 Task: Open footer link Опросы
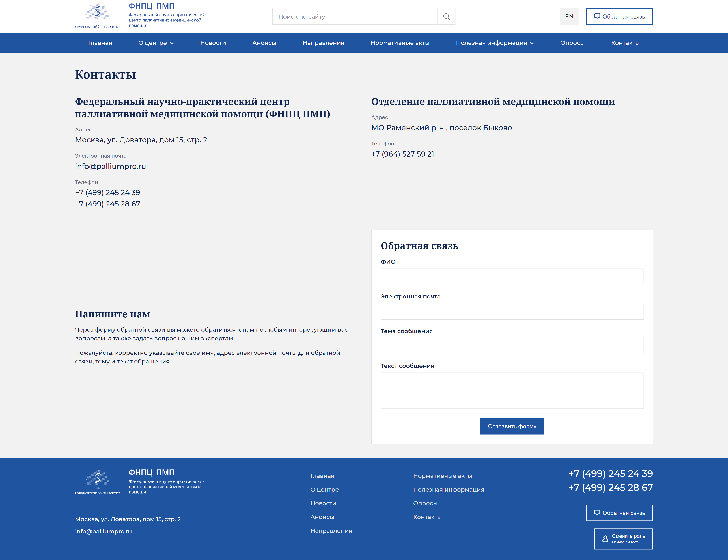(x=425, y=503)
